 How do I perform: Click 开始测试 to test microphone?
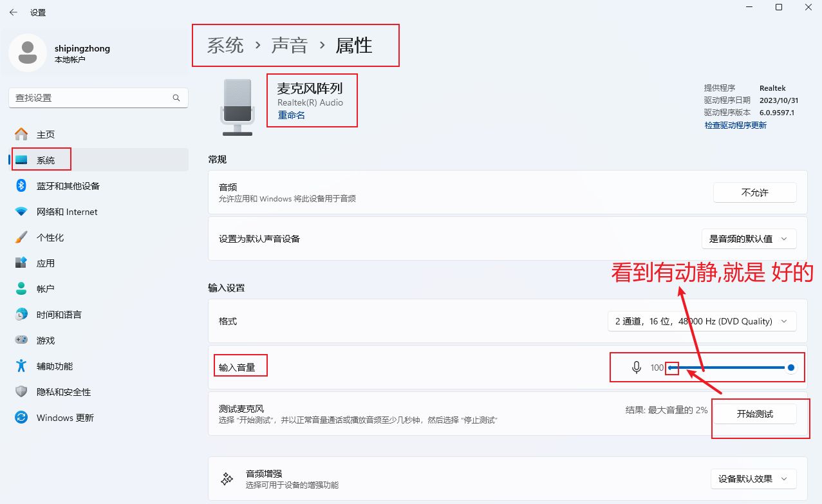[754, 414]
